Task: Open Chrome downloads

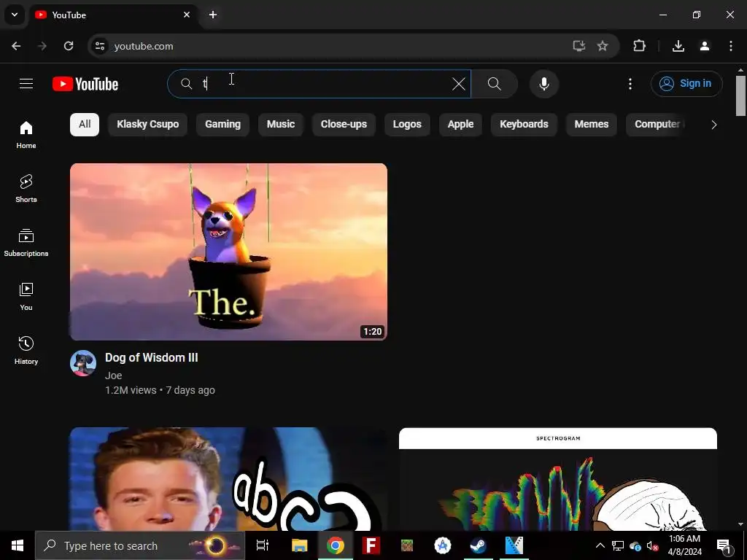Action: [x=678, y=46]
